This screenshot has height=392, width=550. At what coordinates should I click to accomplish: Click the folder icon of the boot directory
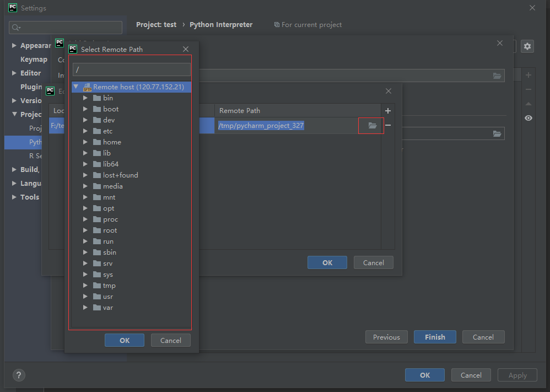click(97, 109)
